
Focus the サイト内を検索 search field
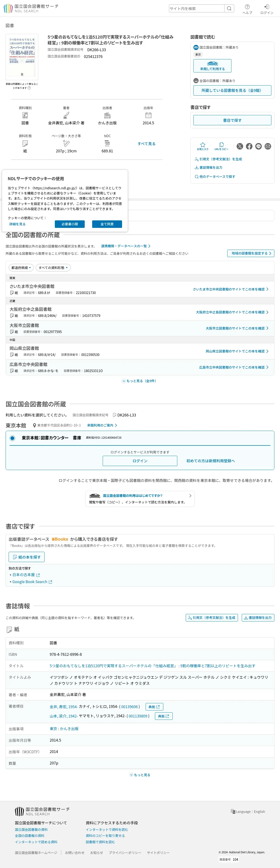(x=196, y=8)
